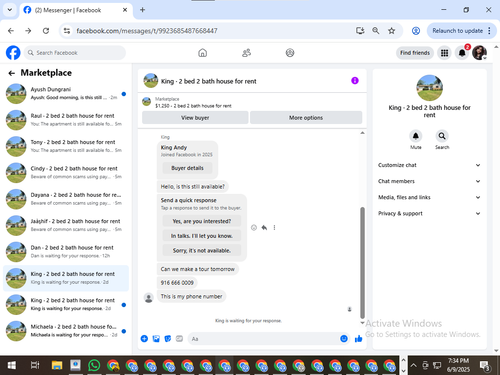The width and height of the screenshot is (500, 375).
Task: Open the Groups icon in top navigation
Action: [x=290, y=53]
